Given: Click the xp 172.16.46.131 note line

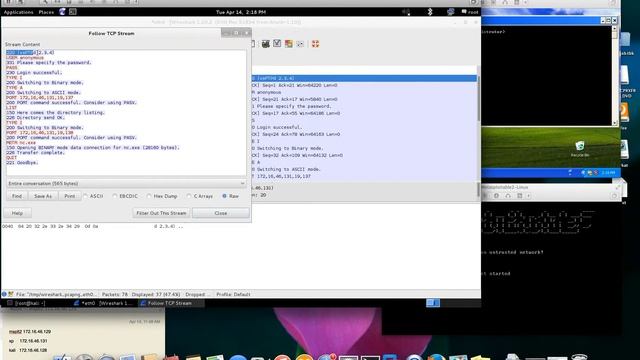Looking at the screenshot, I should click(x=28, y=341).
